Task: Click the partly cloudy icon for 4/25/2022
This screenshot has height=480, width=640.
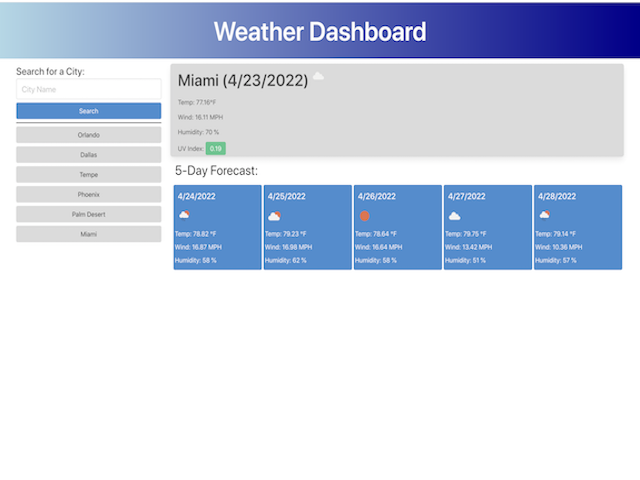Action: pos(274,215)
